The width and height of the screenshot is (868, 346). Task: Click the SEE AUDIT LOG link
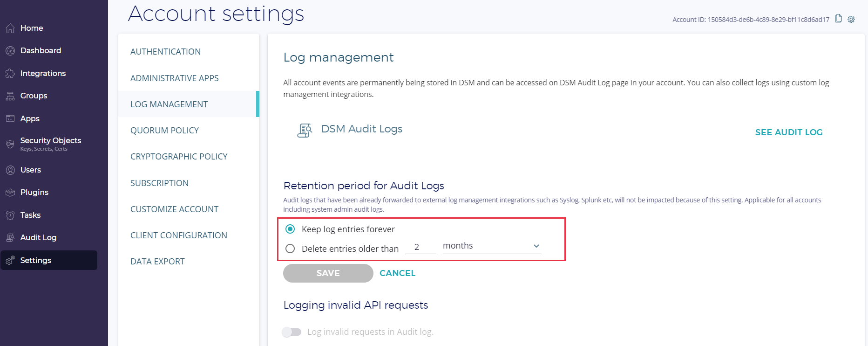(x=788, y=132)
